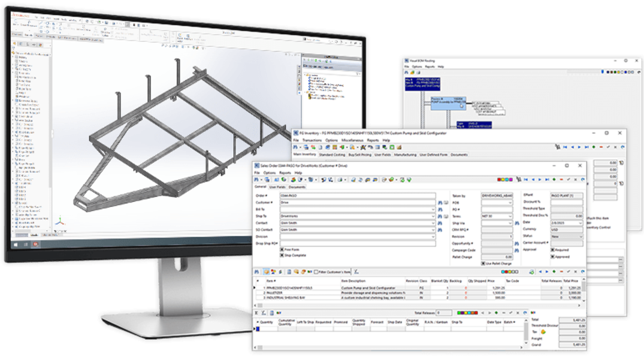Select the INDUSTRIAL SHELVING BAY line item
Screen dimensions: 644x356
(x=418, y=297)
